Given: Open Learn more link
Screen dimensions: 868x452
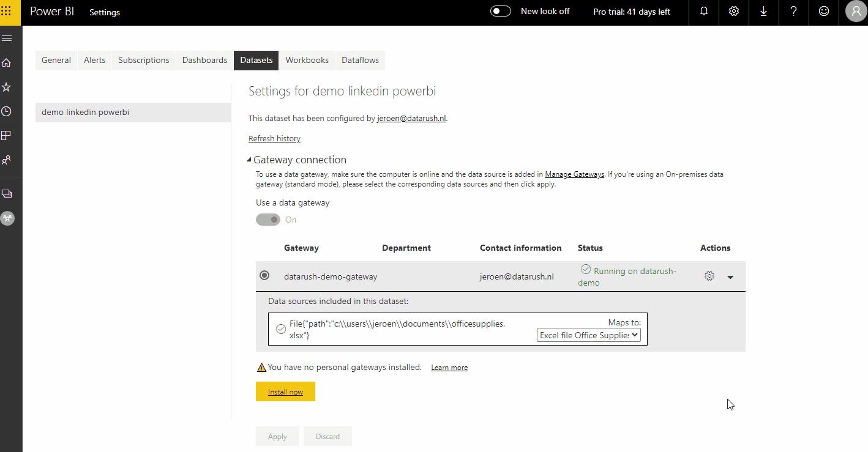Looking at the screenshot, I should 449,368.
